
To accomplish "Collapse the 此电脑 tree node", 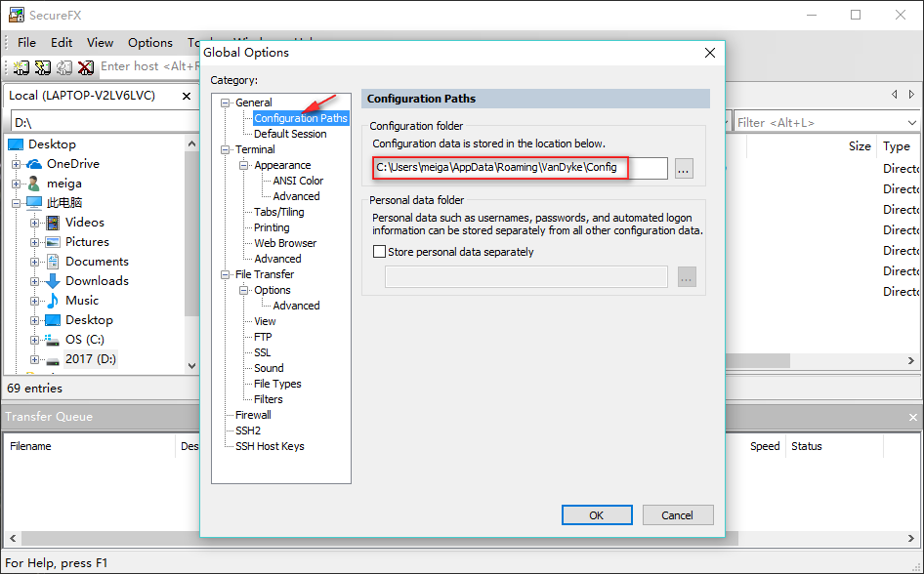I will coord(16,203).
